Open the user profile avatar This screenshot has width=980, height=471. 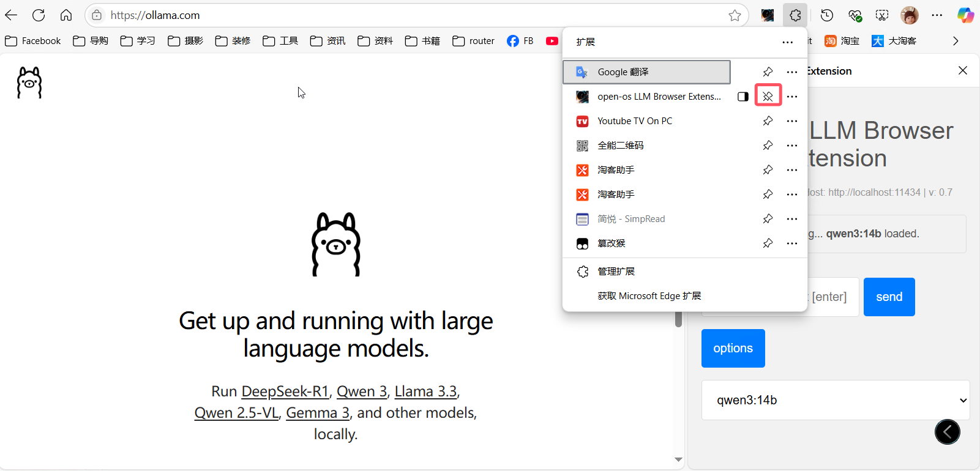(910, 15)
